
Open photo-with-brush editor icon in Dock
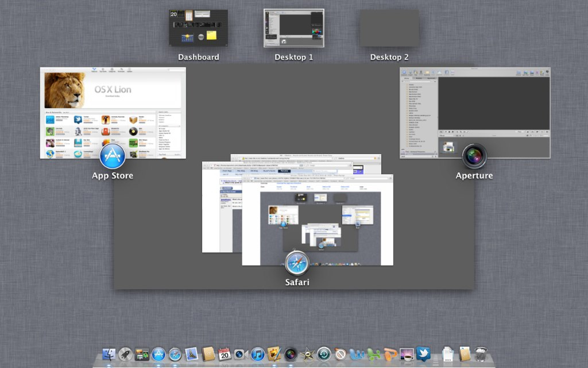(274, 354)
